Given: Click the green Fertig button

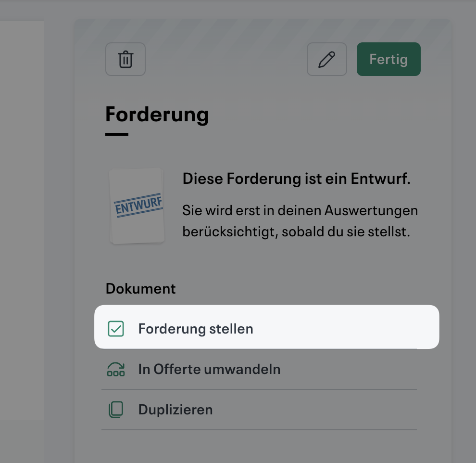Looking at the screenshot, I should coord(388,59).
